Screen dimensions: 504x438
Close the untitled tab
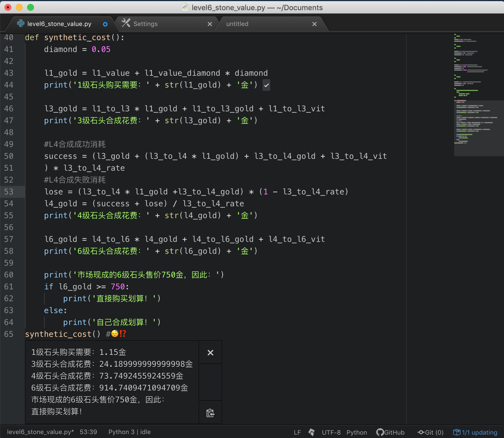315,24
